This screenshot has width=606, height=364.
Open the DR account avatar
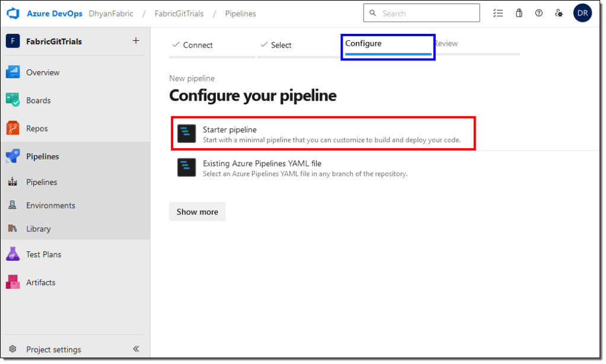tap(582, 13)
